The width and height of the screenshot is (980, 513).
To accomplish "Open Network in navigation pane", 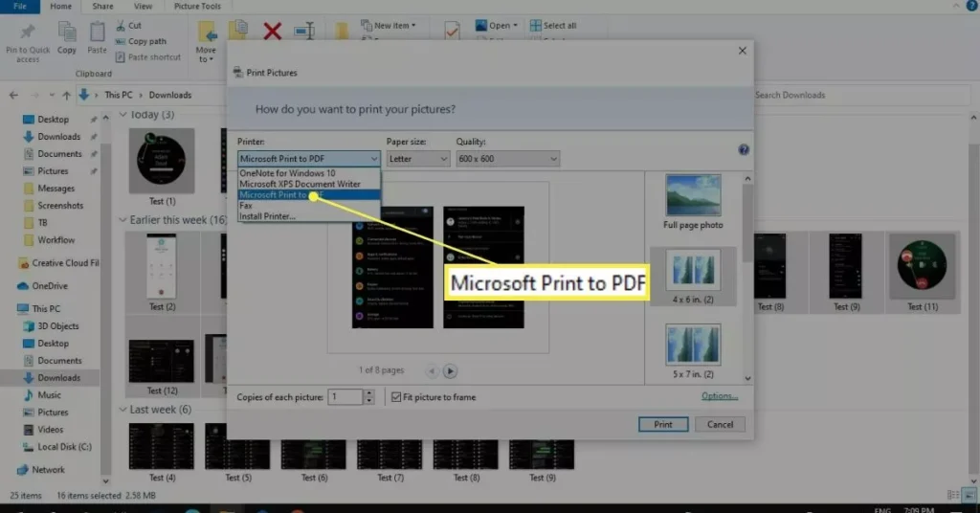I will click(x=40, y=470).
